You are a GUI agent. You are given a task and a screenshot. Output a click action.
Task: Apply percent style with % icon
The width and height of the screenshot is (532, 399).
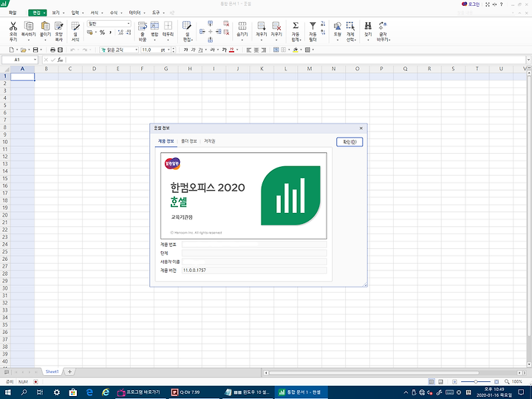[x=102, y=33]
